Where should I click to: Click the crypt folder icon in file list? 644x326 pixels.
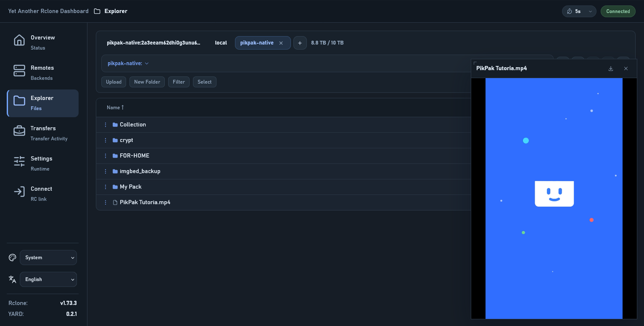(x=114, y=140)
